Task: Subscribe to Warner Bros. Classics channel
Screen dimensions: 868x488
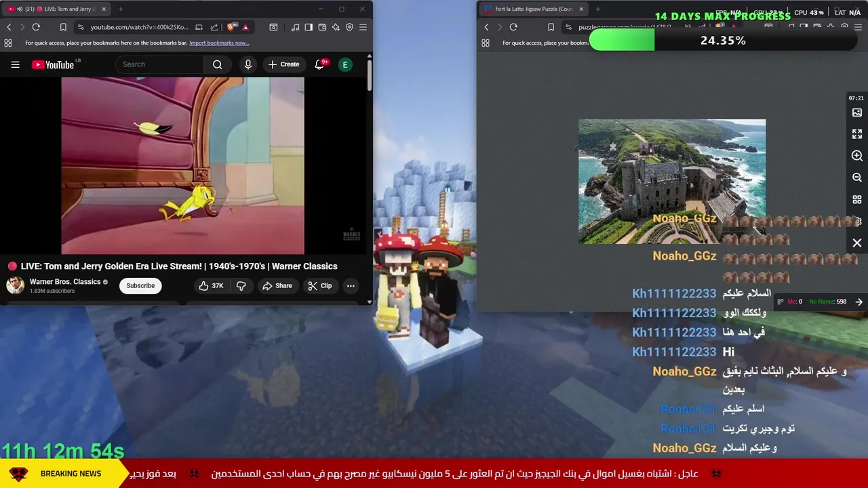Action: [x=140, y=285]
